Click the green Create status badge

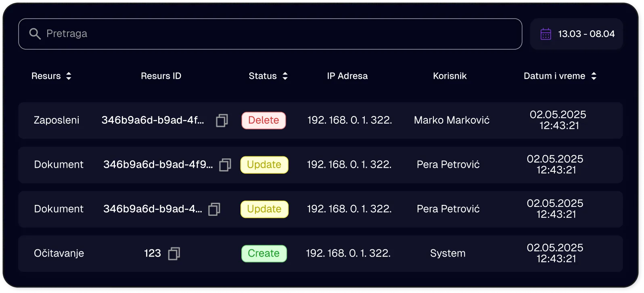click(x=263, y=254)
